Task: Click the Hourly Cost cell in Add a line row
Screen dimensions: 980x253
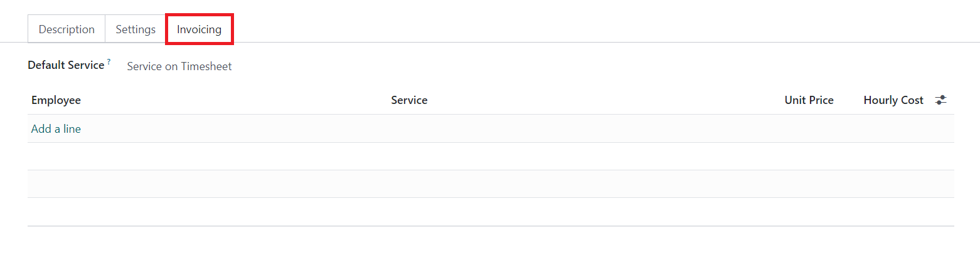Action: click(893, 129)
